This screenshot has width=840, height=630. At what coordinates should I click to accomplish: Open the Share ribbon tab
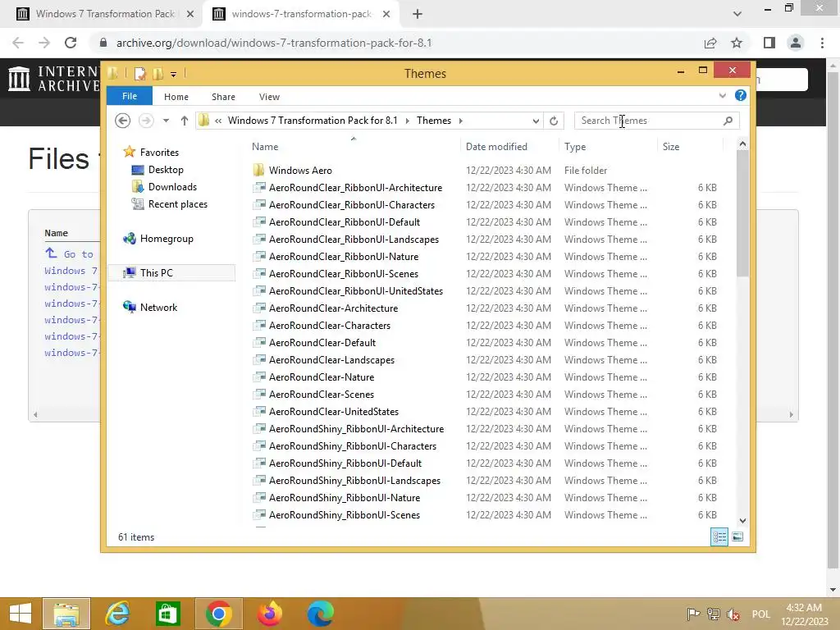pos(223,97)
